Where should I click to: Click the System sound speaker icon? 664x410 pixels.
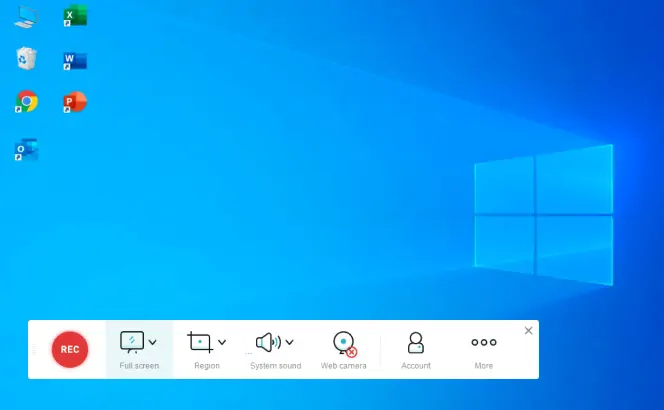(268, 342)
